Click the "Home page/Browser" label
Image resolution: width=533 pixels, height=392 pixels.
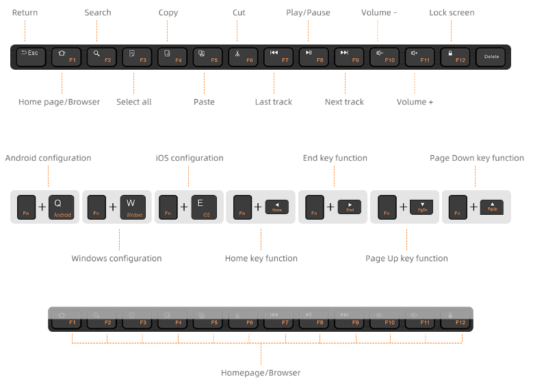(59, 102)
